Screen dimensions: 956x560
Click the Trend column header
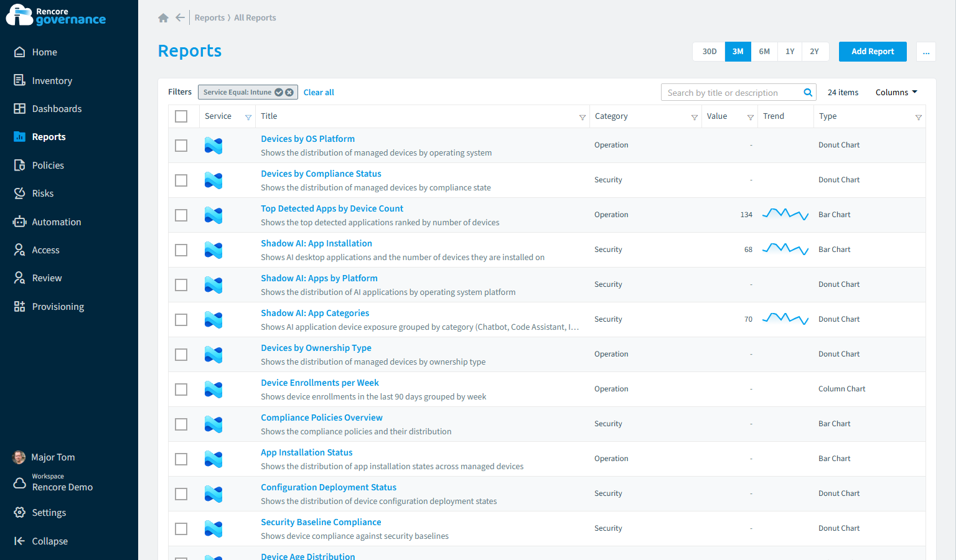point(774,116)
